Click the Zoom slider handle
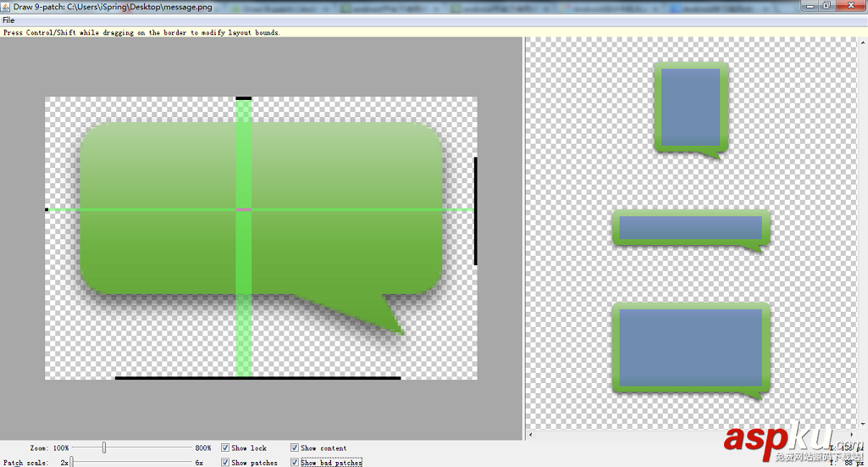This screenshot has height=467, width=868. point(104,448)
